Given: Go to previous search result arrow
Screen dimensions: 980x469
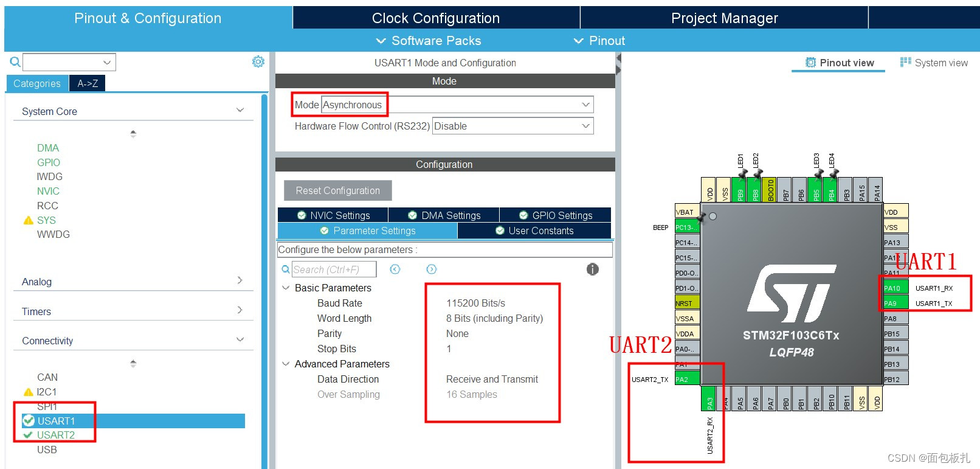Looking at the screenshot, I should (395, 269).
